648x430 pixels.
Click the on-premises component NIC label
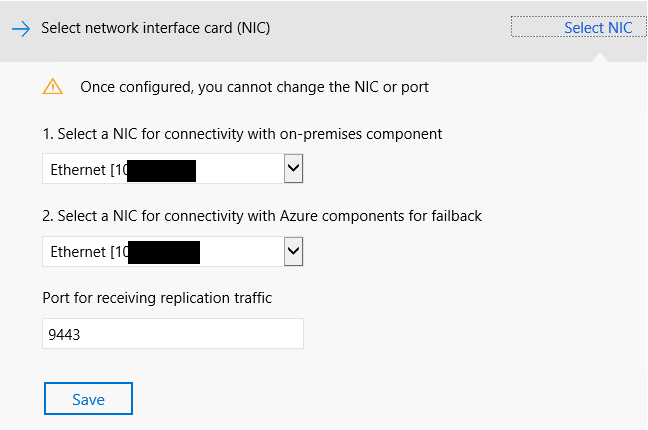tap(242, 134)
